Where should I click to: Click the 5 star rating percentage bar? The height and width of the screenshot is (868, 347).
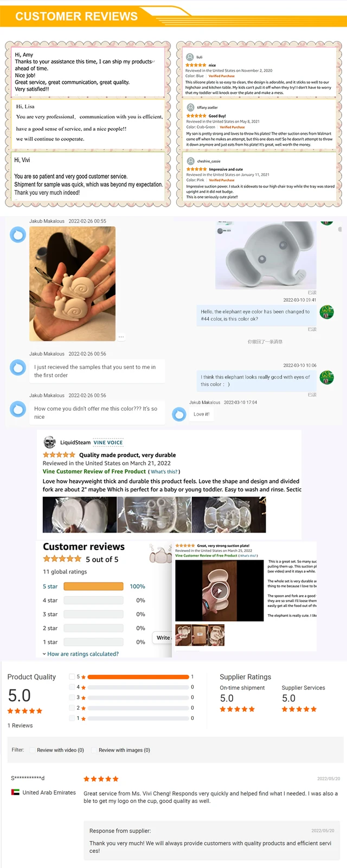click(93, 586)
